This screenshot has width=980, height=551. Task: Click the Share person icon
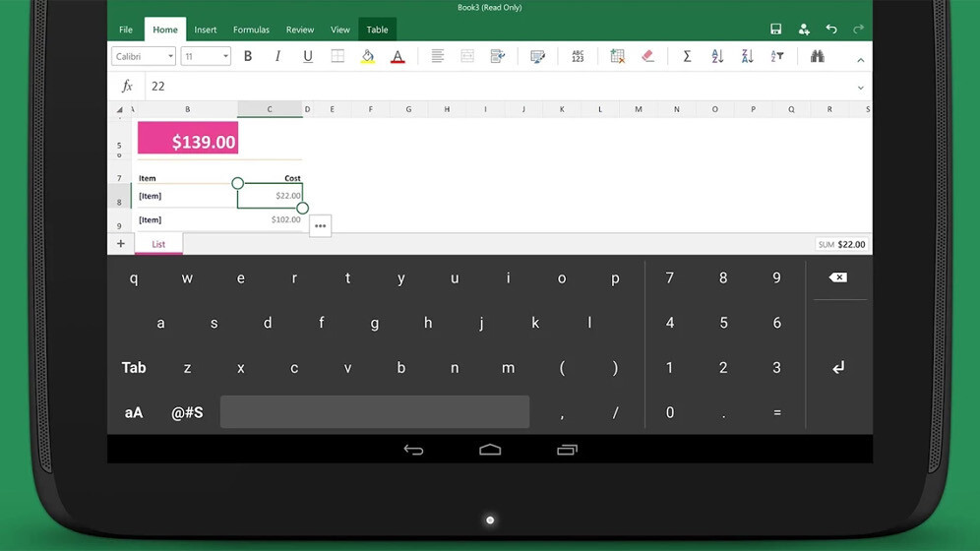click(x=804, y=30)
